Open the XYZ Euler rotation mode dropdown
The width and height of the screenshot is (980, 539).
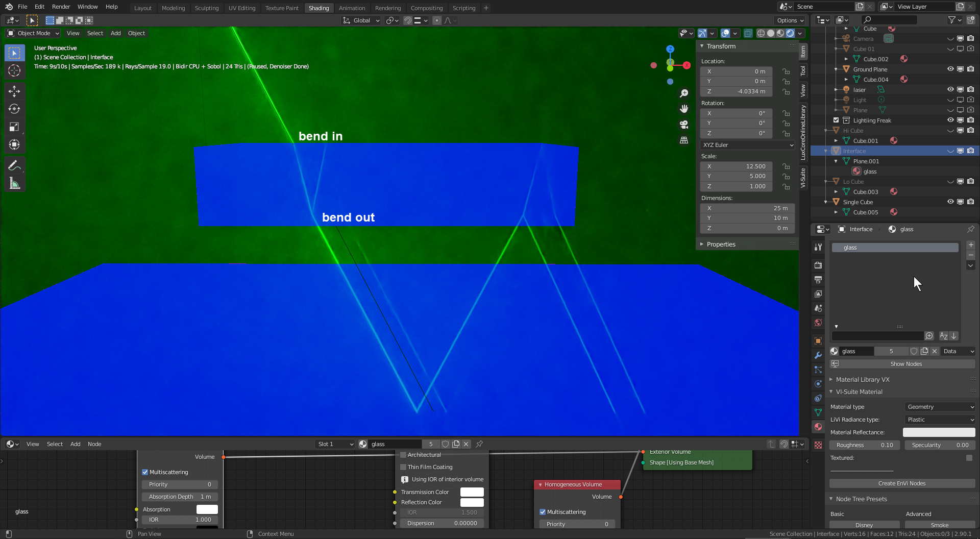(x=747, y=145)
